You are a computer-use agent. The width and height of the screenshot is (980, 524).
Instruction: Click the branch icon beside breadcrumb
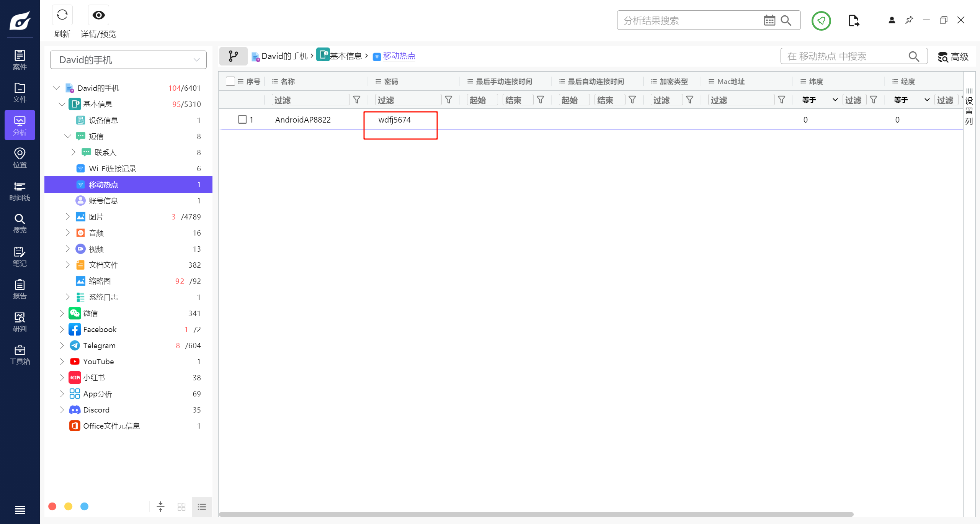233,56
